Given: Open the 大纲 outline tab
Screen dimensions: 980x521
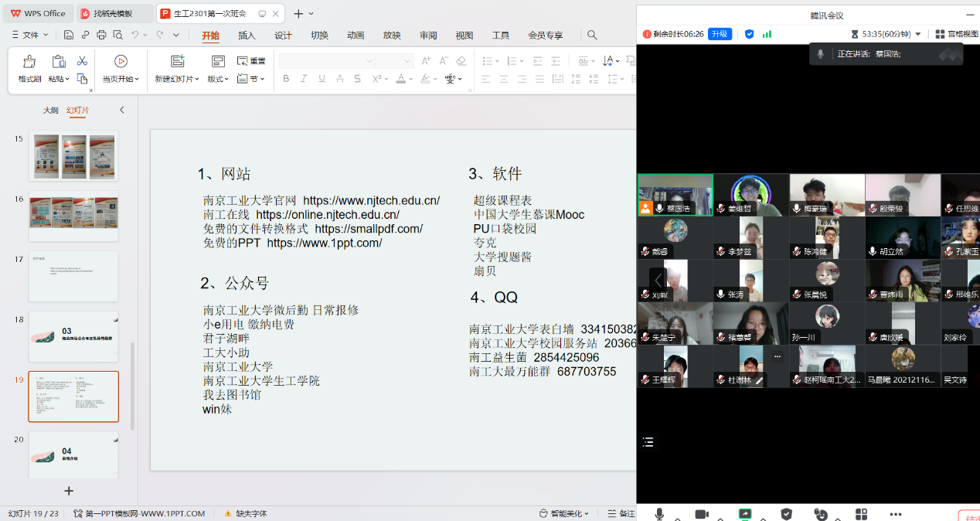Looking at the screenshot, I should [50, 111].
